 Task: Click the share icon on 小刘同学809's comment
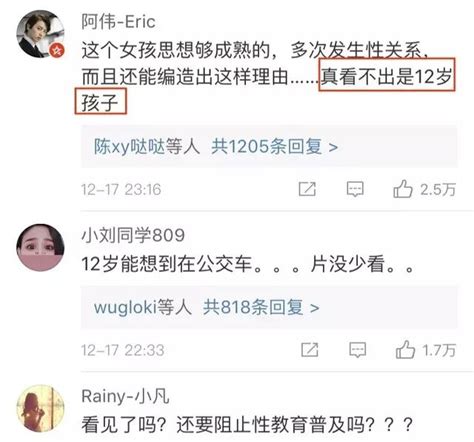pos(309,350)
